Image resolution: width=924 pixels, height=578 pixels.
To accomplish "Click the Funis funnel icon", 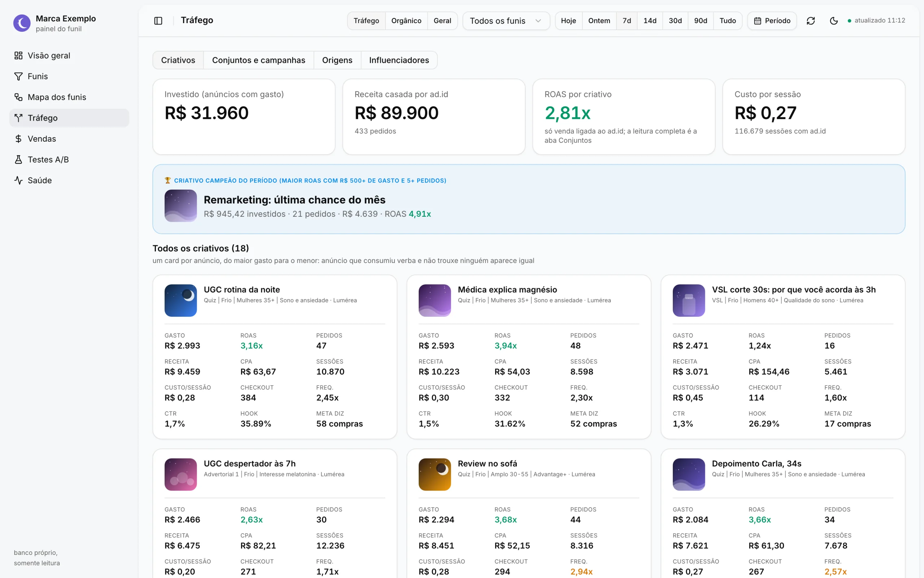I will 18,77.
